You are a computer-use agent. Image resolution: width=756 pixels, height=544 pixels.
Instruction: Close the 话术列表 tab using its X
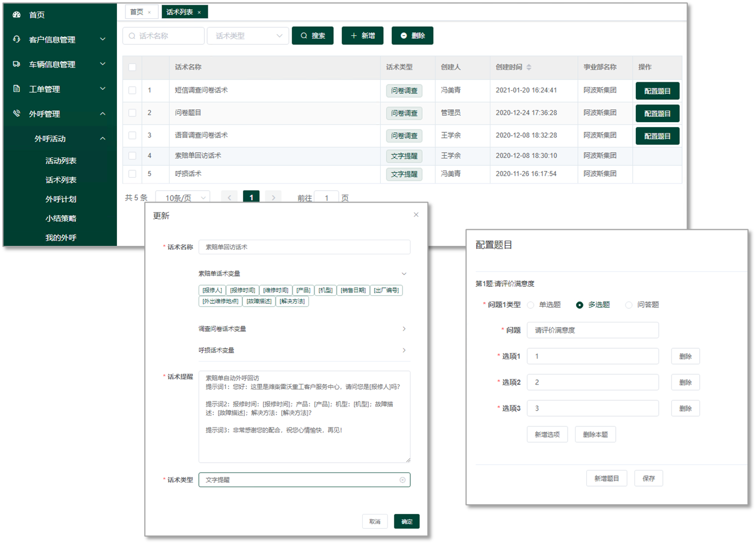pos(199,12)
